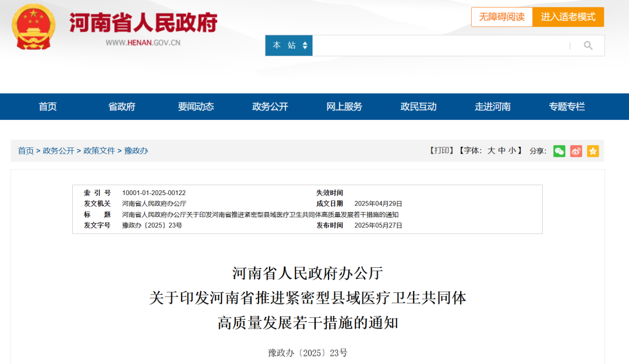Open the 专题专栏 navigation tab
629x364 pixels.
pyautogui.click(x=567, y=107)
